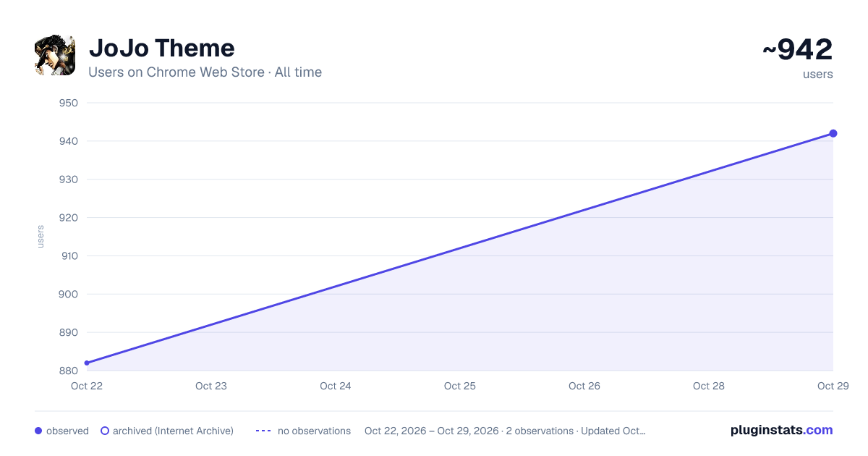Viewport: 868px width, 456px height.
Task: Click the date range and observations summary text
Action: pos(505,431)
